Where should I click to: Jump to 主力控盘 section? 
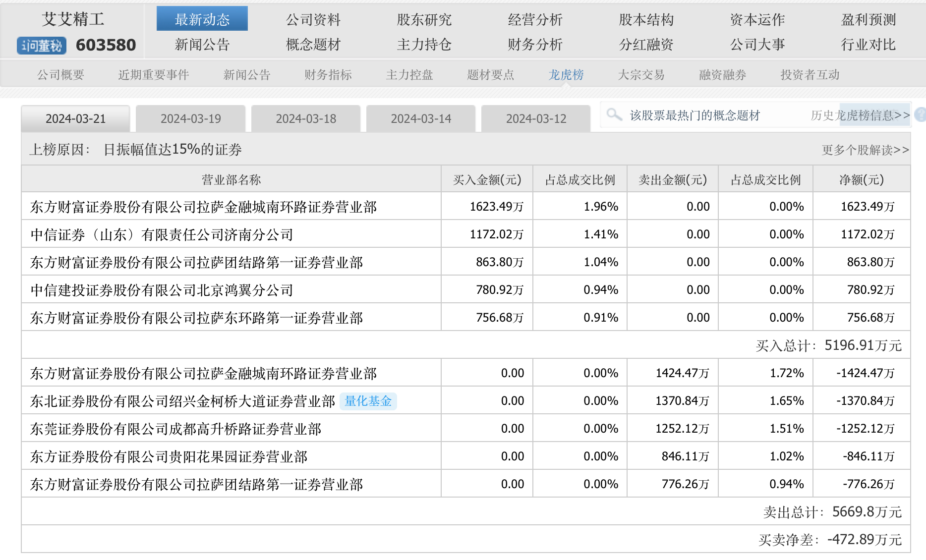pos(409,75)
